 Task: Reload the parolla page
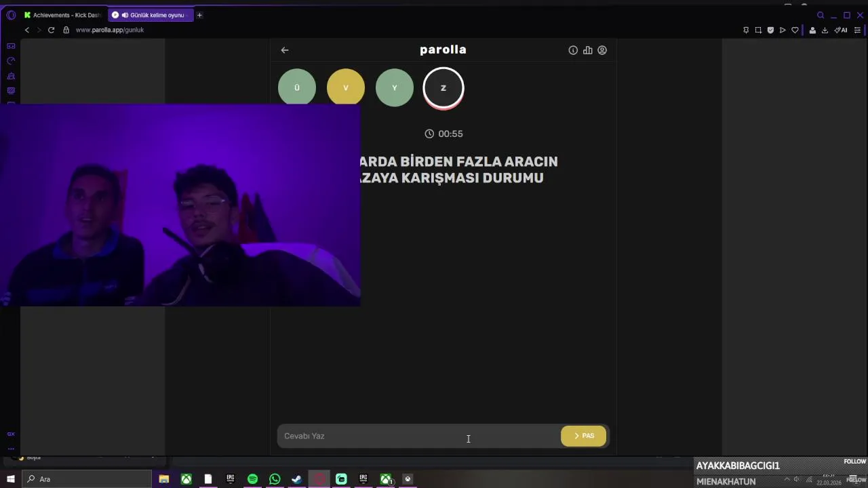[x=51, y=30]
